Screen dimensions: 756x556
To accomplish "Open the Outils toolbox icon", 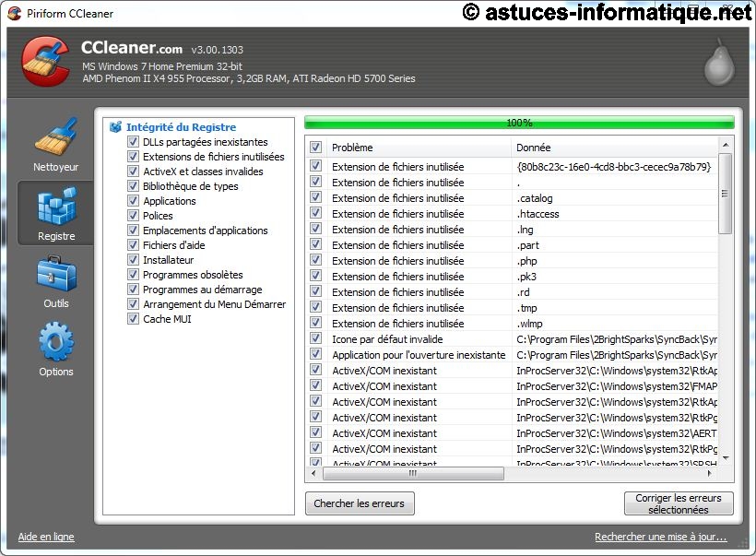I will (x=56, y=274).
